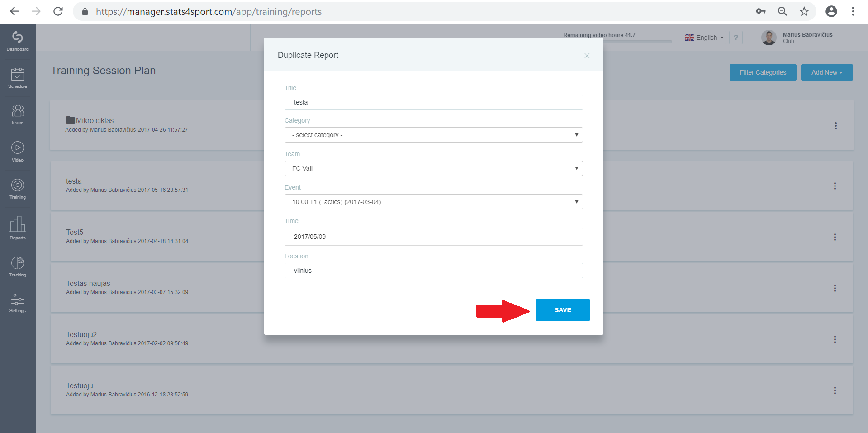Open the Mikro ciklas folder

click(x=90, y=120)
